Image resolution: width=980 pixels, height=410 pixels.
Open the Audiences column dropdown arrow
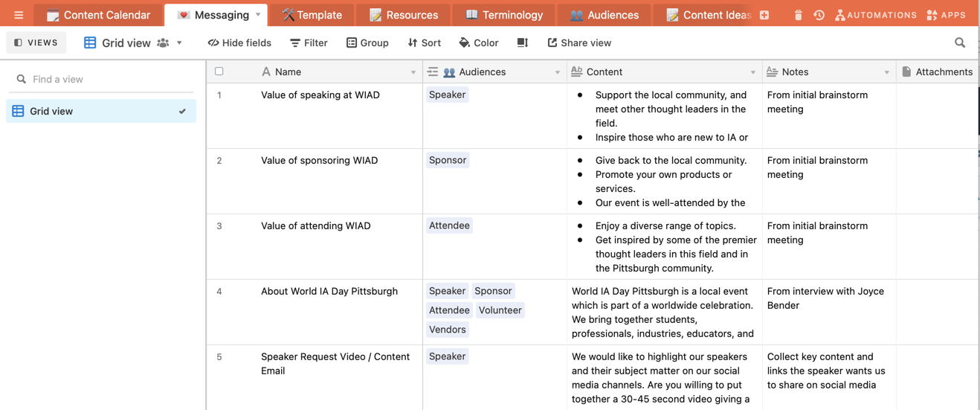[x=558, y=72]
